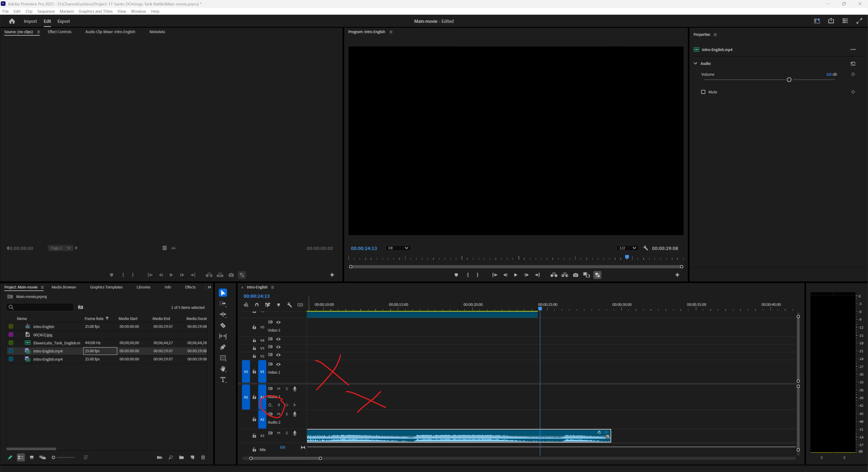Switch to the Effect Controls tab

click(60, 32)
